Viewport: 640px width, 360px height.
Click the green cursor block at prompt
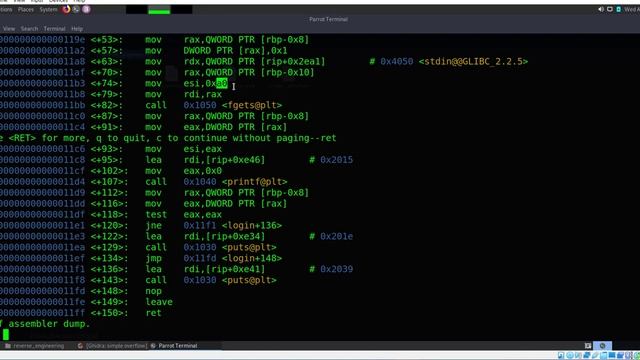tap(6, 335)
